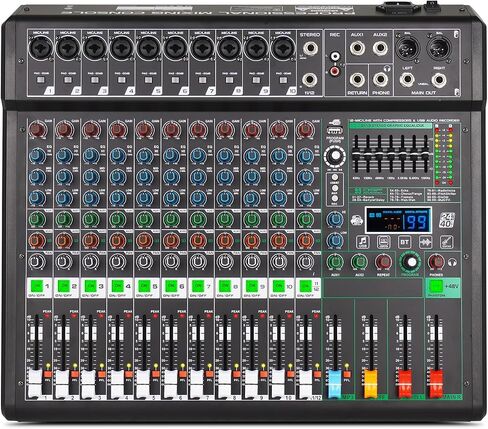
Task: Click the channel 10 MIC/LINE combo input jack
Action: 283,48
